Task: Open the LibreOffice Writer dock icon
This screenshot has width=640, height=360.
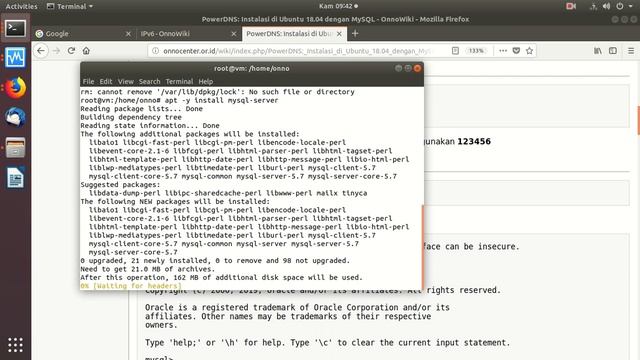Action: (16, 178)
